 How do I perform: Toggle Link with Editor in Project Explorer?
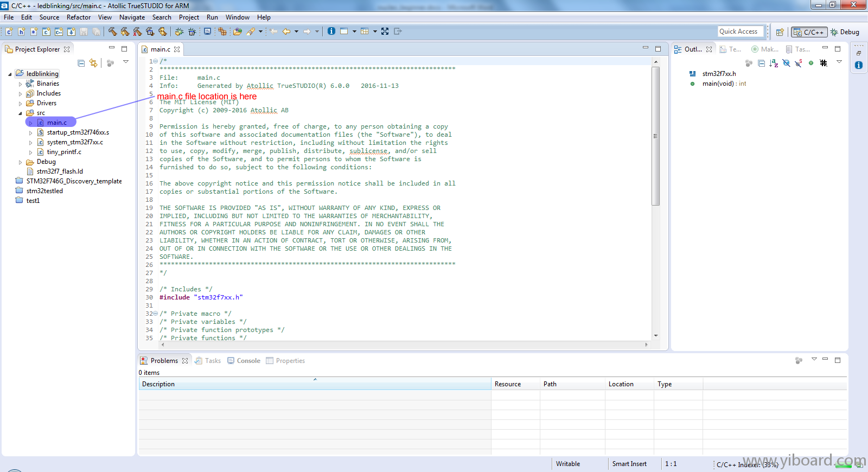[x=93, y=63]
